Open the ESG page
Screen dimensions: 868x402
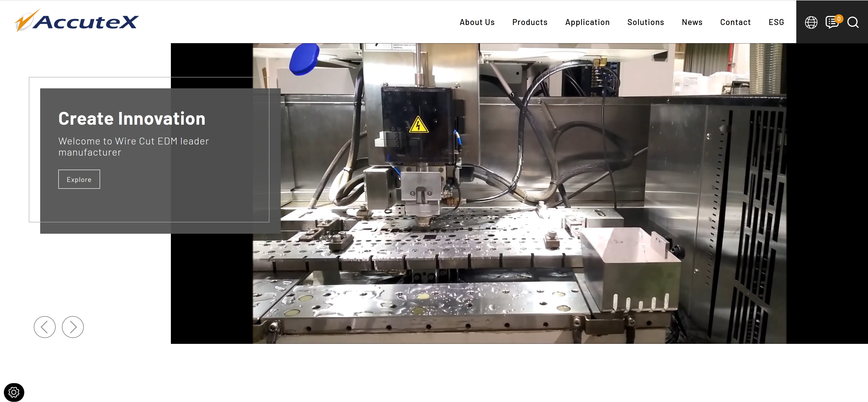pyautogui.click(x=776, y=22)
